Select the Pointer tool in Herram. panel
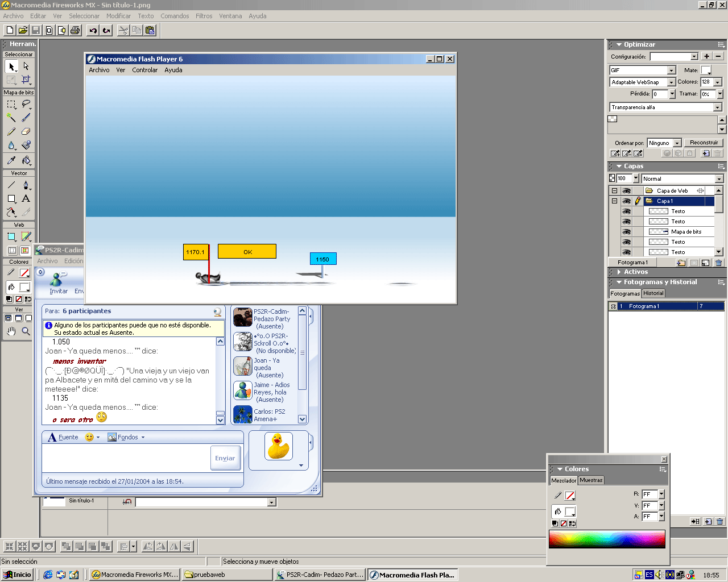This screenshot has width=728, height=582. [11, 66]
